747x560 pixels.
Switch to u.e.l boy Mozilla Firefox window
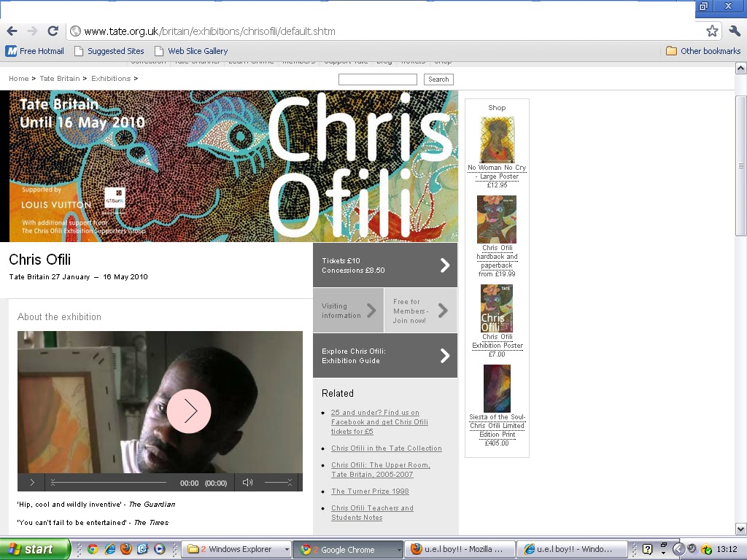[x=460, y=549]
